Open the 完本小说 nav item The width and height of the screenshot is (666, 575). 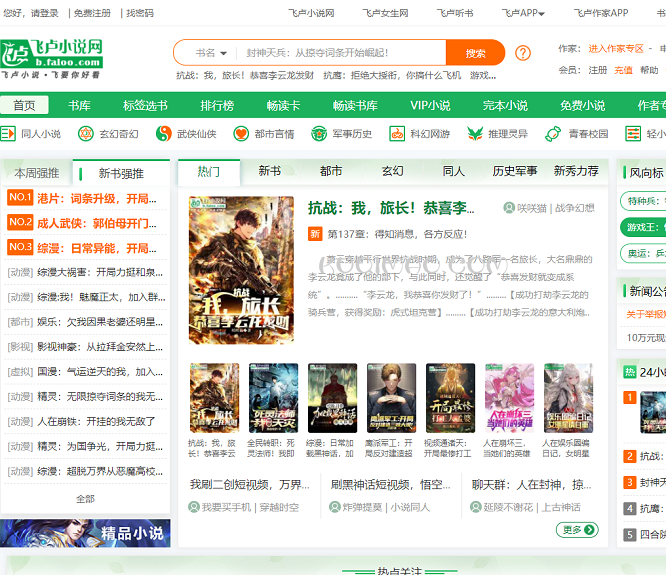505,105
